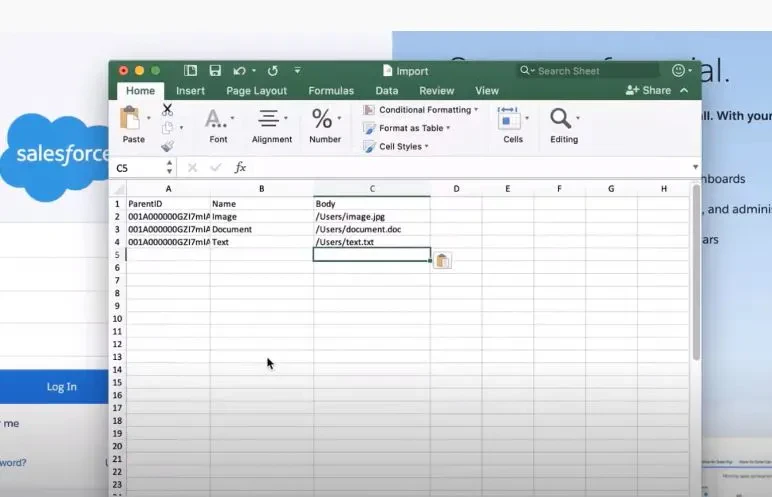
Task: Switch to the Formulas tab
Action: [x=331, y=91]
